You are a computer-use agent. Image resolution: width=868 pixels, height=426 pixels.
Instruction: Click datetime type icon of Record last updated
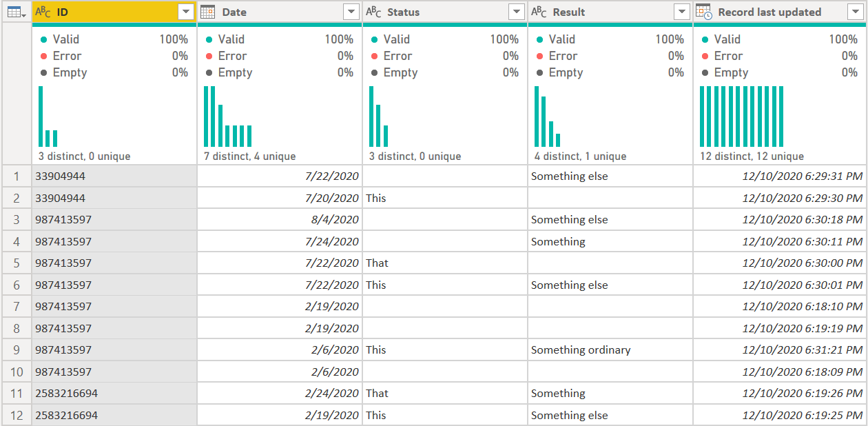point(704,12)
